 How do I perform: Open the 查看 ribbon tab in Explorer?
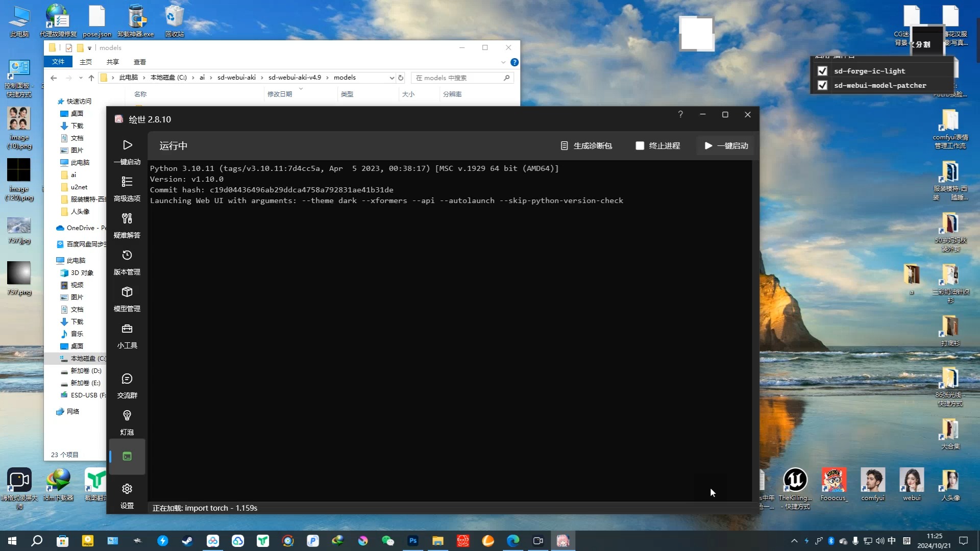pyautogui.click(x=139, y=62)
